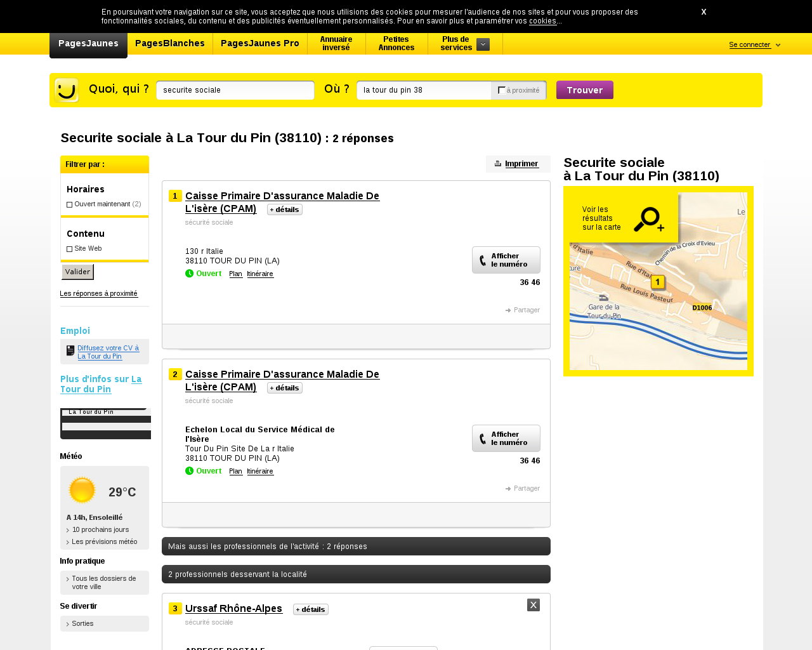Expand the Se connecter dropdown
The width and height of the screenshot is (812, 650).
(x=778, y=45)
